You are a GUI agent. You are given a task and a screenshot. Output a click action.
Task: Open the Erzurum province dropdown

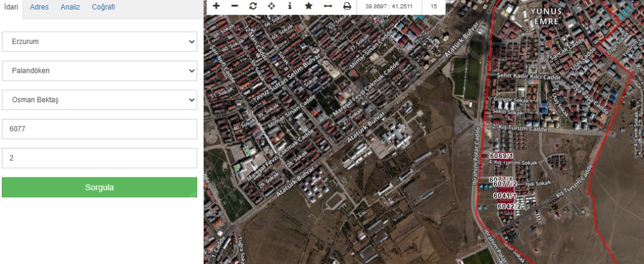100,42
